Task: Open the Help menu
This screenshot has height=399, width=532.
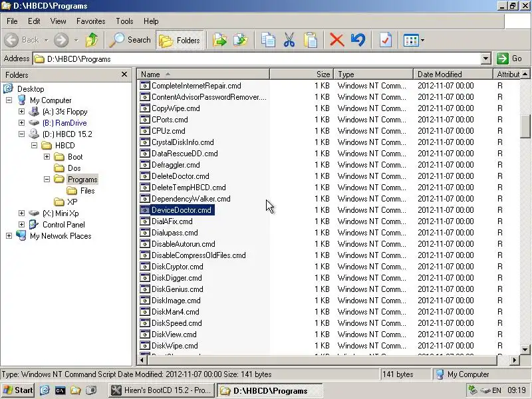Action: [151, 21]
